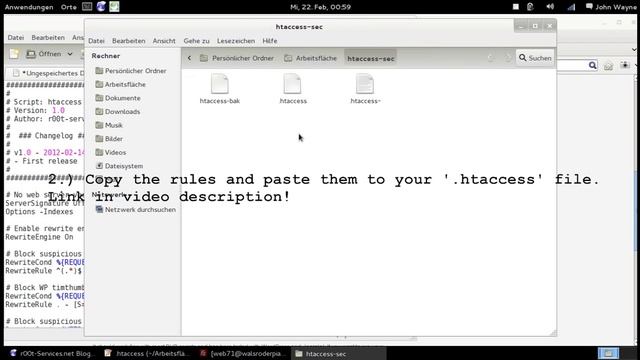Switch to r00t-Services.net Blog taskbar window

coord(51,353)
